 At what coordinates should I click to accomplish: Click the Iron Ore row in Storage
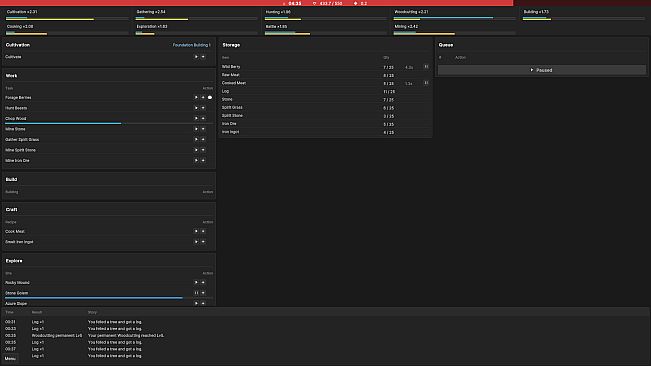(x=326, y=124)
